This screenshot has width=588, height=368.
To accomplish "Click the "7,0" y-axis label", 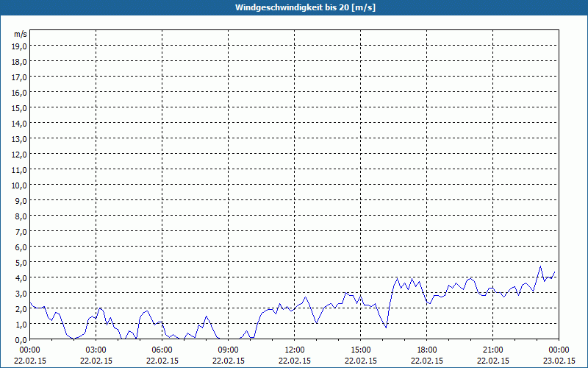I will (21, 232).
